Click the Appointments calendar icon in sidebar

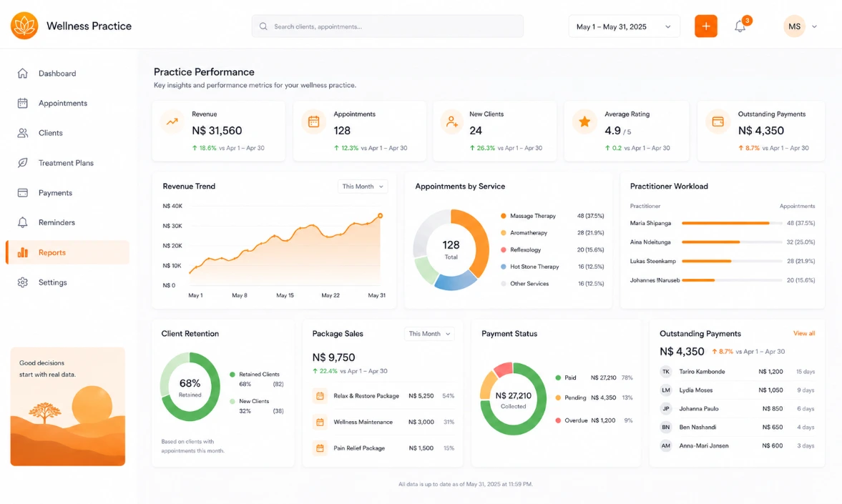point(23,103)
